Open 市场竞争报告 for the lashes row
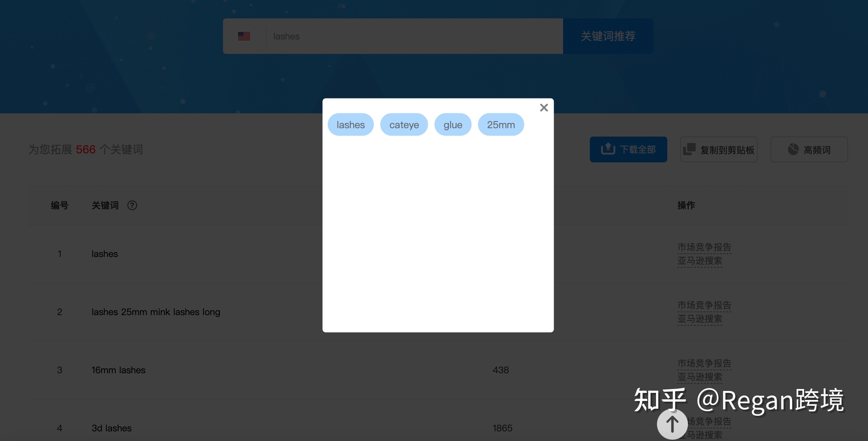 click(x=704, y=247)
